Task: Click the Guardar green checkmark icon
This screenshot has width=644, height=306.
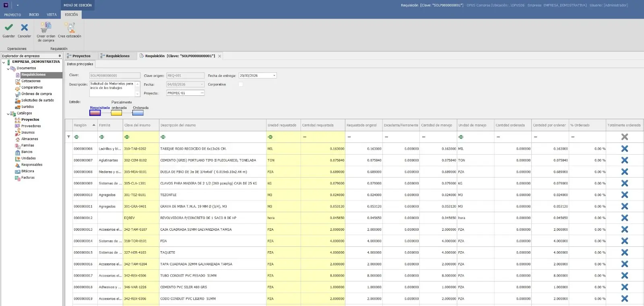Action: [8, 28]
